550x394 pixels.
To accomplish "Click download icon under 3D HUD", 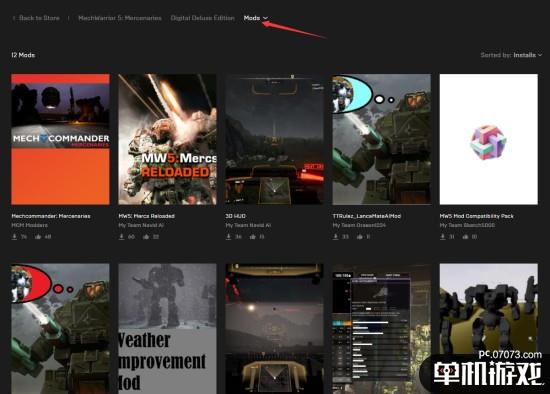I will click(228, 237).
